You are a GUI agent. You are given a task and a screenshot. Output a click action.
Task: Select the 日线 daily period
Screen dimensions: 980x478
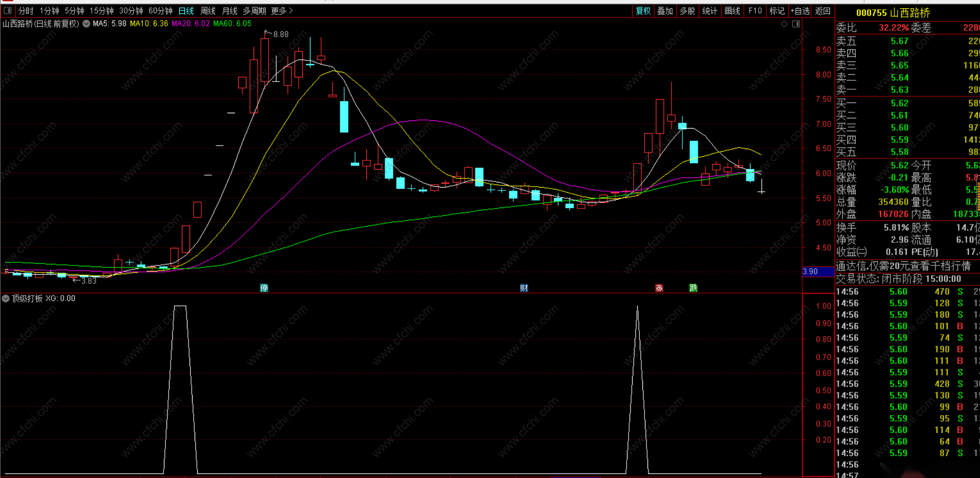coord(186,11)
